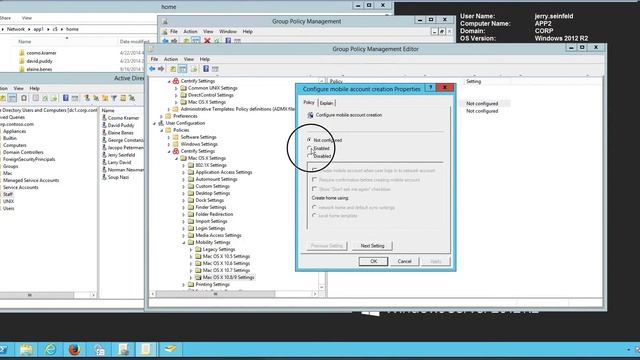Click refresh icon in Active Directory toolbar
This screenshot has width=640, height=360.
click(x=45, y=98)
